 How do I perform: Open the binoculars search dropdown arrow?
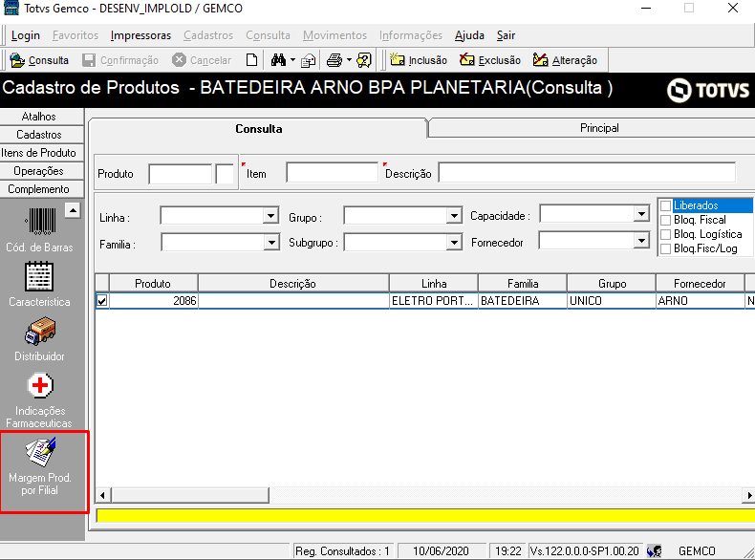tap(292, 60)
